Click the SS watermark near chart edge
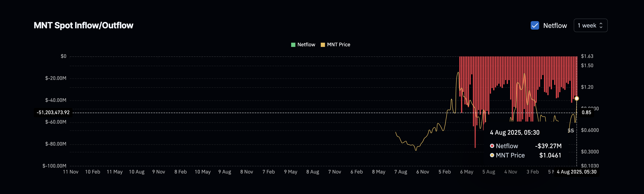This screenshot has width=644, height=194. (571, 131)
